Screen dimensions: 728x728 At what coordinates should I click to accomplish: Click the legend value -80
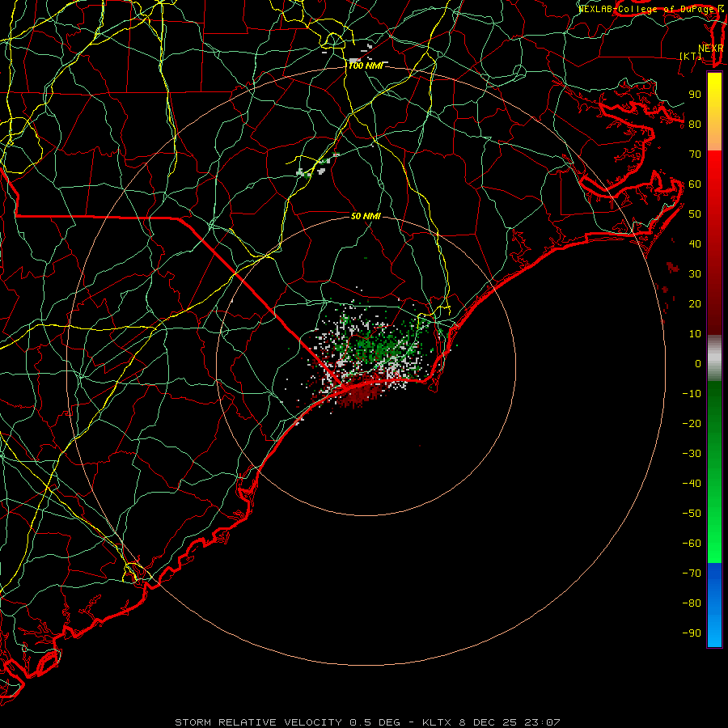(692, 603)
